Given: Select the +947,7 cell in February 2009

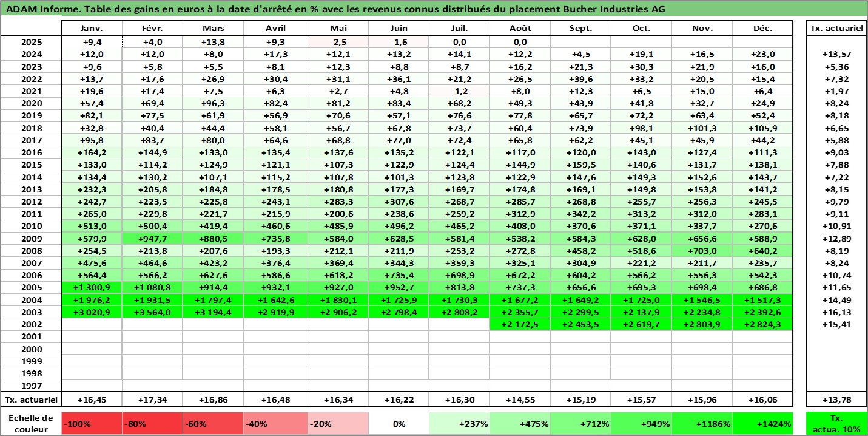Looking at the screenshot, I should coord(153,238).
